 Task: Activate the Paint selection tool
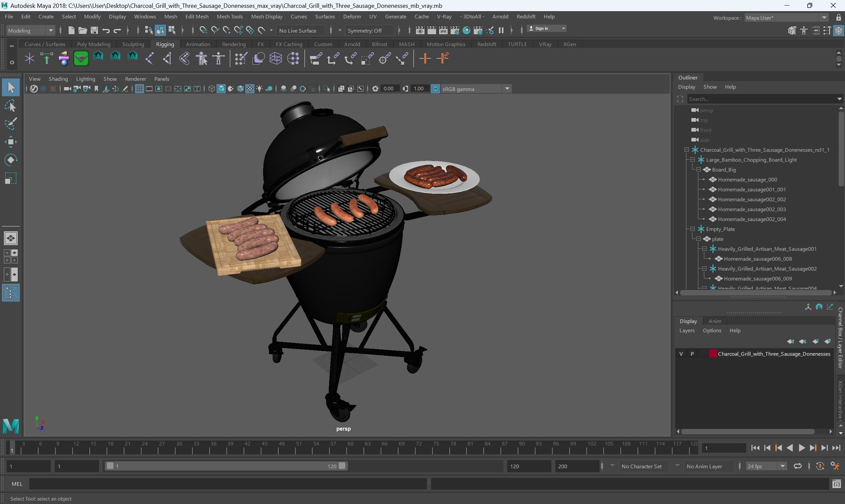tap(10, 124)
